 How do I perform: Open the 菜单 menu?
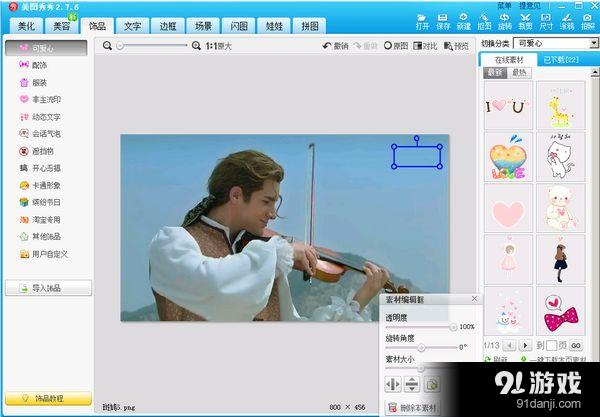click(504, 6)
